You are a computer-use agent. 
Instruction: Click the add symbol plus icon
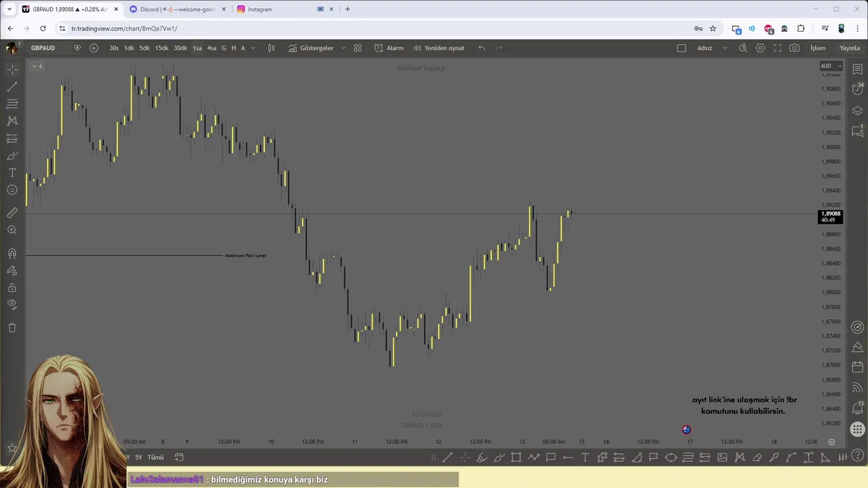[x=94, y=48]
